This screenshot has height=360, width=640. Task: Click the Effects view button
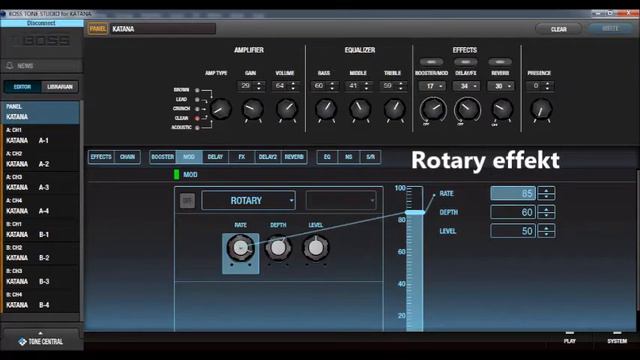point(101,157)
